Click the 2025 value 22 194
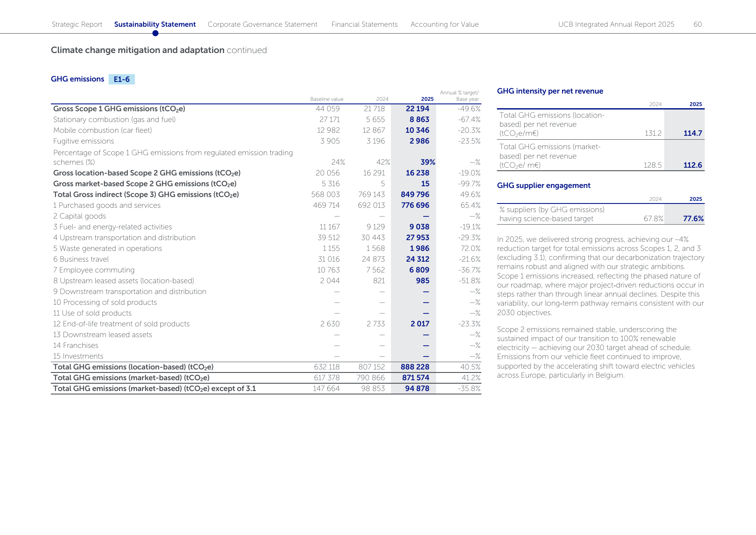This screenshot has height=535, width=756. pyautogui.click(x=418, y=109)
